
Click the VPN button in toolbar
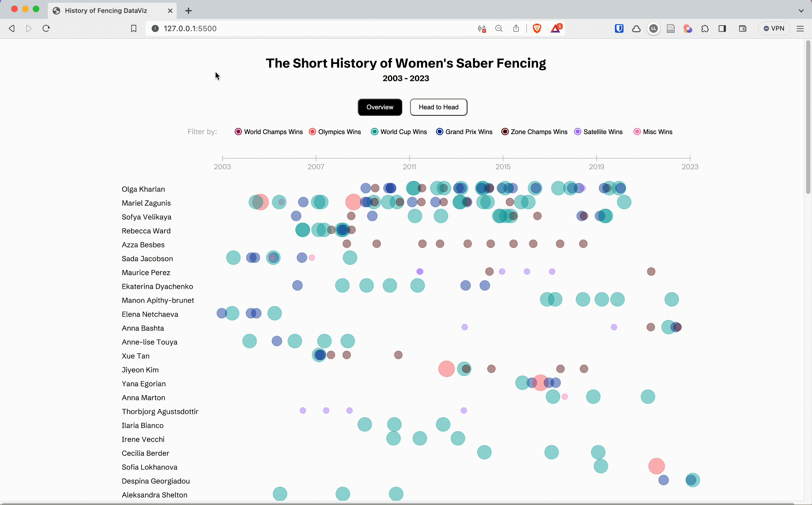[774, 28]
